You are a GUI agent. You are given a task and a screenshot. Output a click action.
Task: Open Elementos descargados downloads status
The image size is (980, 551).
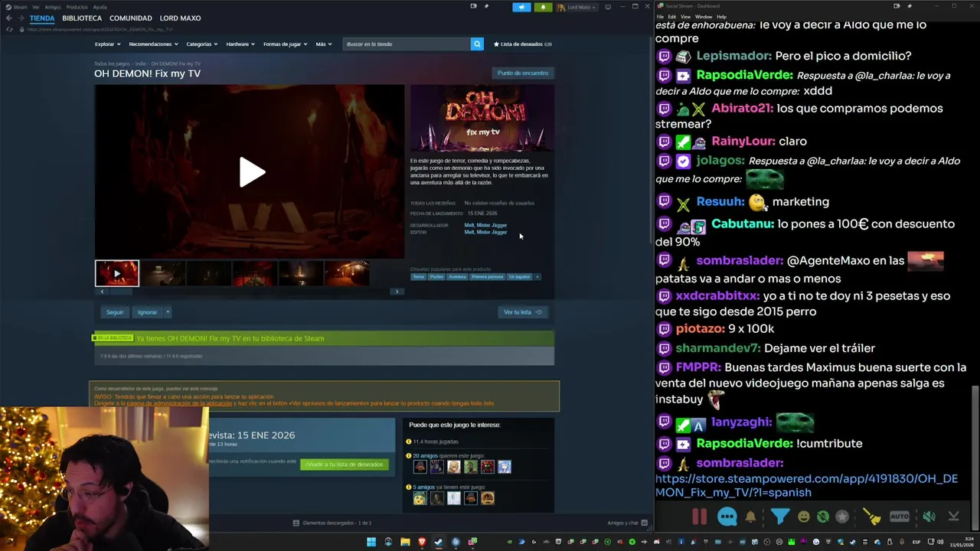(332, 523)
